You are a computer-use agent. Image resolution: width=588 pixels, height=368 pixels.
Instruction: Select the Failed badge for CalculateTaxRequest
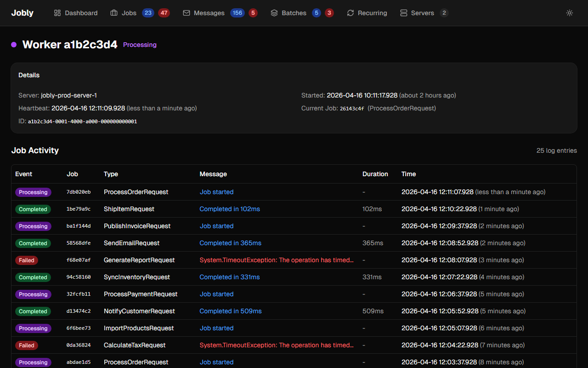pyautogui.click(x=27, y=345)
